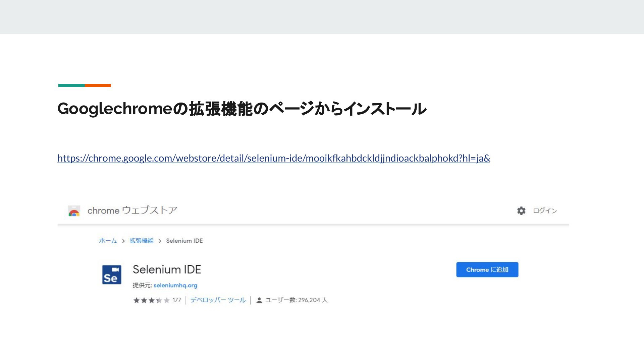Click the star rating icons
The height and width of the screenshot is (362, 644).
tap(152, 300)
